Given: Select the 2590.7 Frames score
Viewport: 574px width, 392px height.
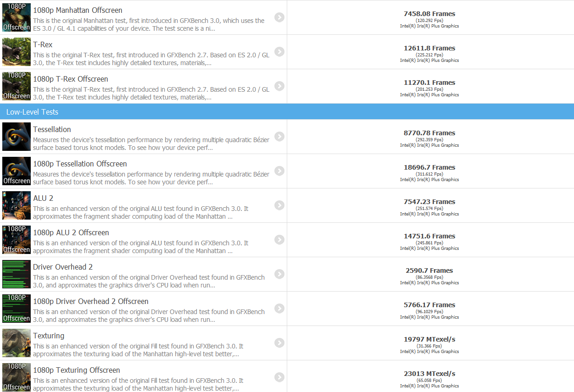Looking at the screenshot, I should coord(429,271).
